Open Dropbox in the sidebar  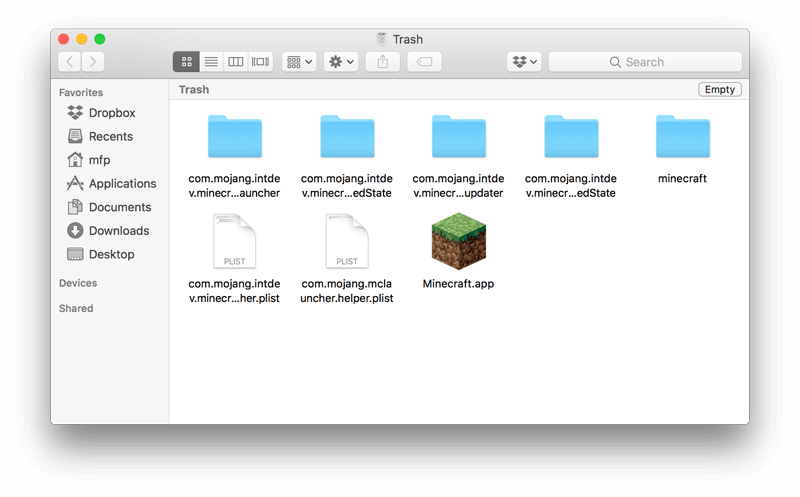click(x=110, y=113)
